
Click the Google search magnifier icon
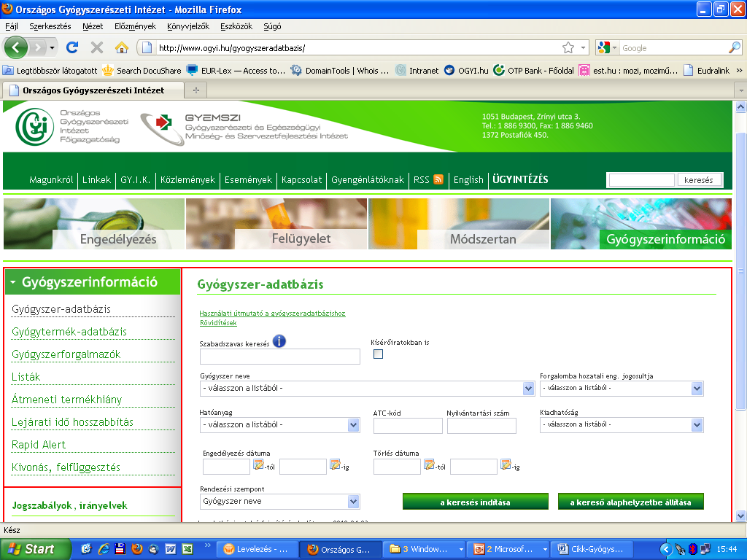[x=735, y=47]
